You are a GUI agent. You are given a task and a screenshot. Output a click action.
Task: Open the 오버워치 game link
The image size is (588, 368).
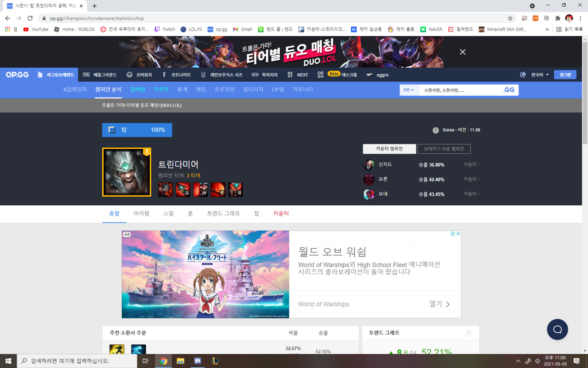tap(139, 75)
